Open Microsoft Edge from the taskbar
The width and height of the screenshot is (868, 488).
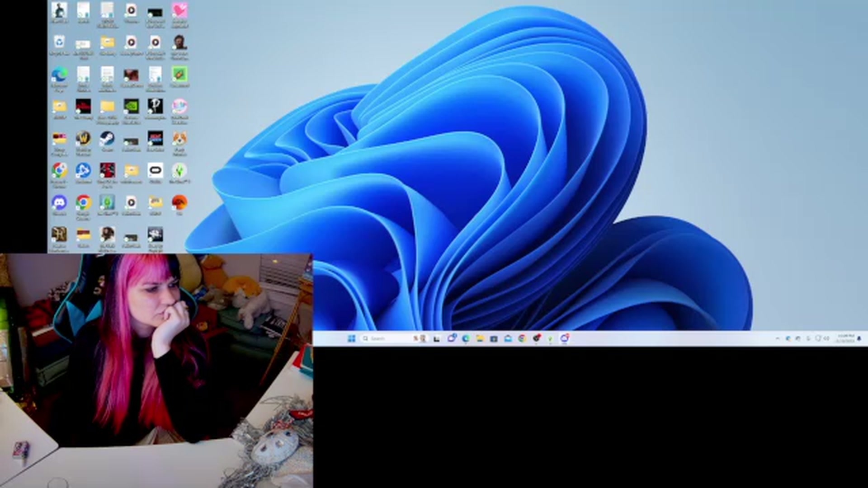pyautogui.click(x=466, y=338)
